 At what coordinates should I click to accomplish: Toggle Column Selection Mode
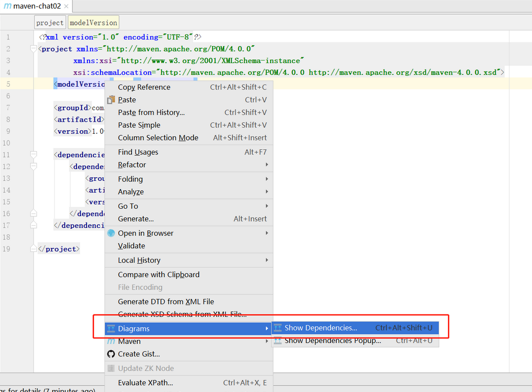pyautogui.click(x=158, y=138)
